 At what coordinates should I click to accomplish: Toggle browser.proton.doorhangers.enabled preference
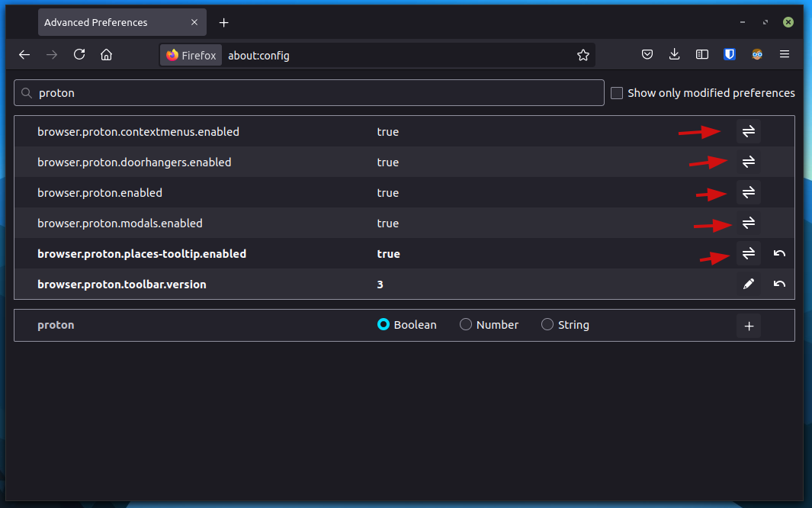(748, 162)
